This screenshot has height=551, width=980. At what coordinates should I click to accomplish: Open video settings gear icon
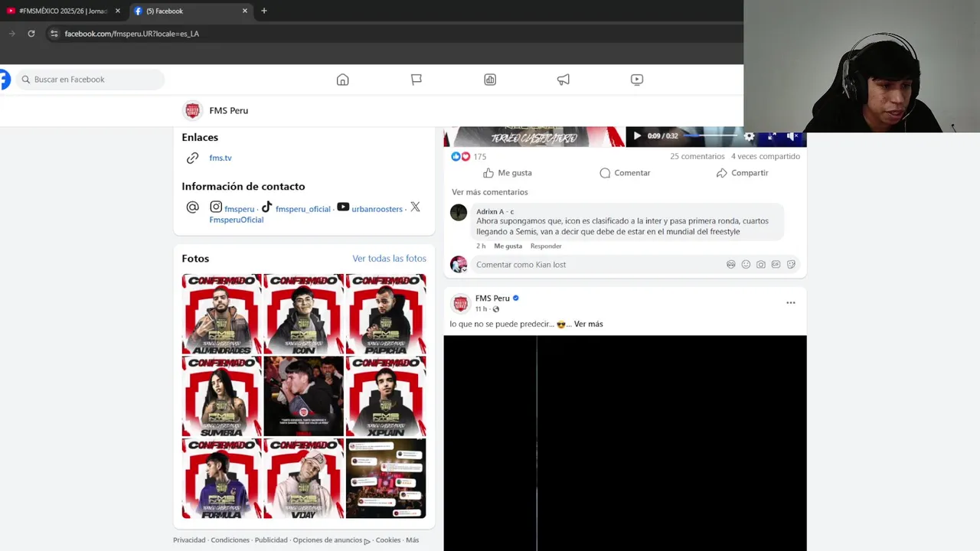coord(750,136)
